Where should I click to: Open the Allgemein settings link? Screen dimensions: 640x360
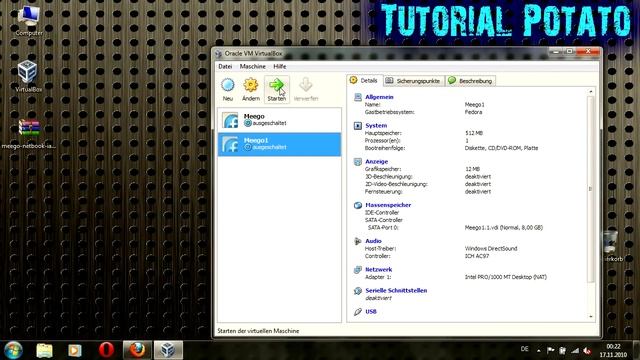[x=379, y=97]
